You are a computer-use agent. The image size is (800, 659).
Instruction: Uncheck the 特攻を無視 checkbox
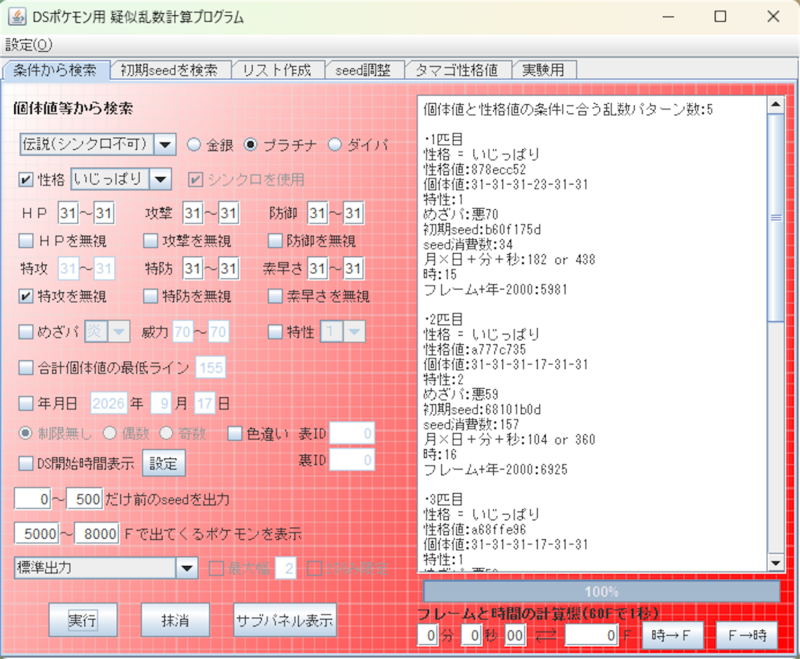[26, 296]
